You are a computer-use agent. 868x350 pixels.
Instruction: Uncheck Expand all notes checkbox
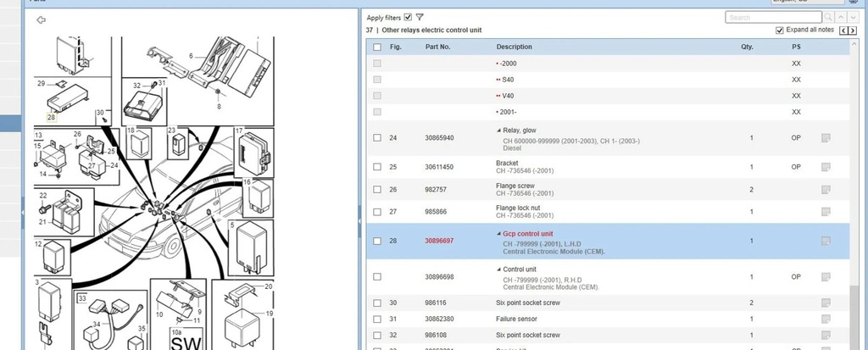pyautogui.click(x=780, y=30)
